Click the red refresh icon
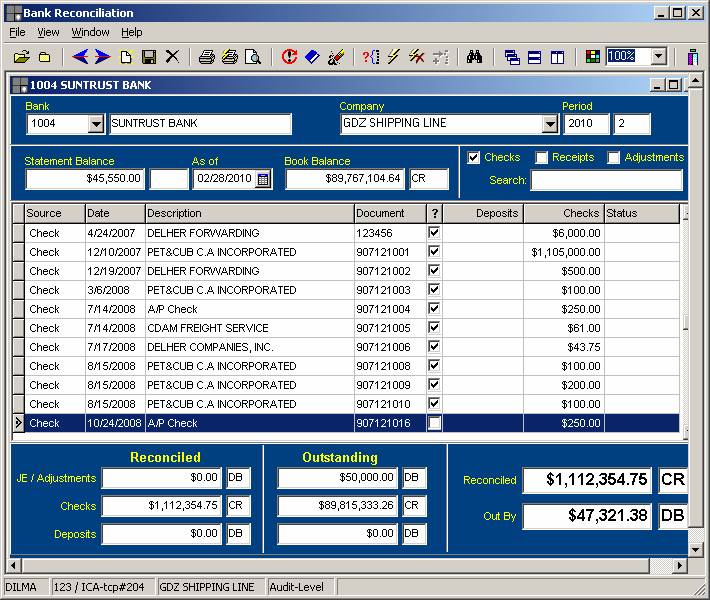The height and width of the screenshot is (600, 710). coord(289,57)
